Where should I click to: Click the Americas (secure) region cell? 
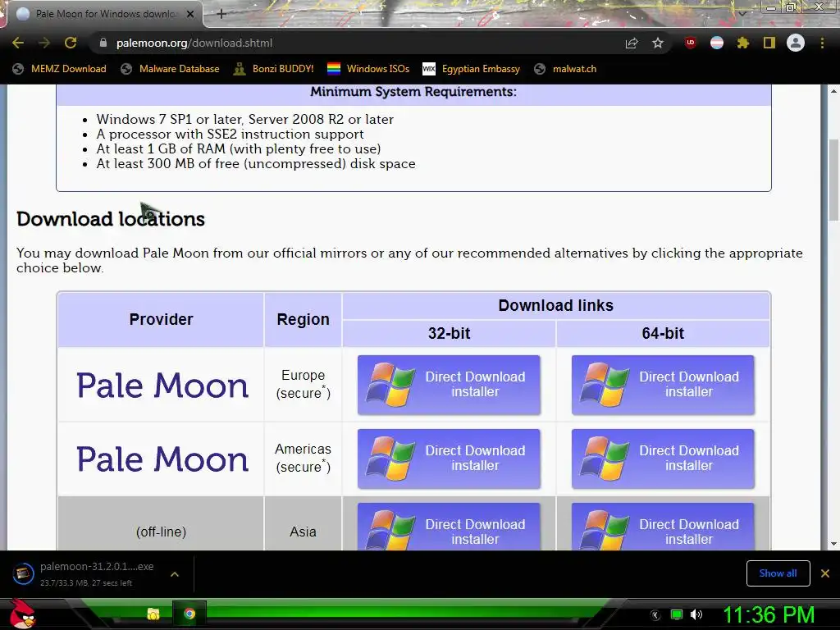pyautogui.click(x=303, y=458)
